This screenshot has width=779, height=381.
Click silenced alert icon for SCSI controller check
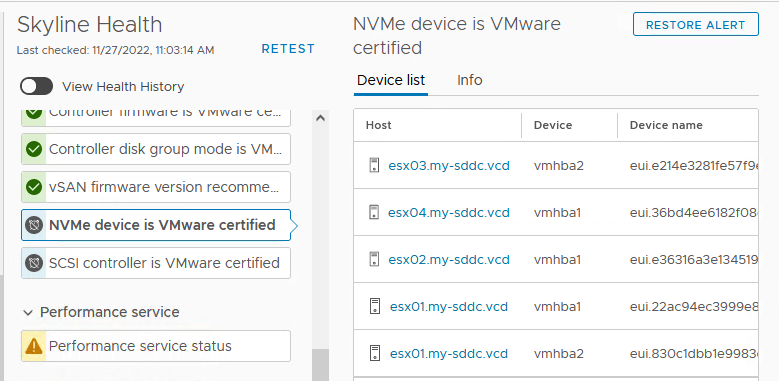point(34,263)
